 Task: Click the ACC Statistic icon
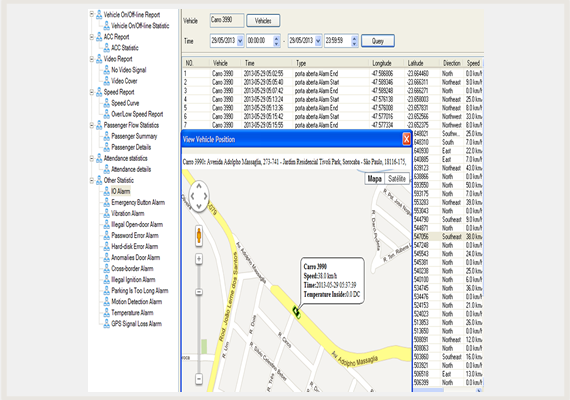point(107,48)
